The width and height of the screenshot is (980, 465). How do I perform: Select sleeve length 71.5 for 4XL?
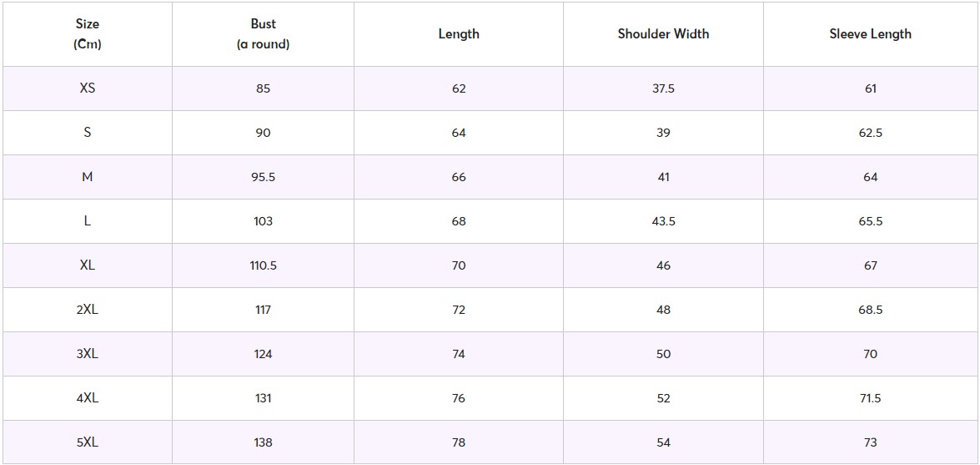(870, 398)
